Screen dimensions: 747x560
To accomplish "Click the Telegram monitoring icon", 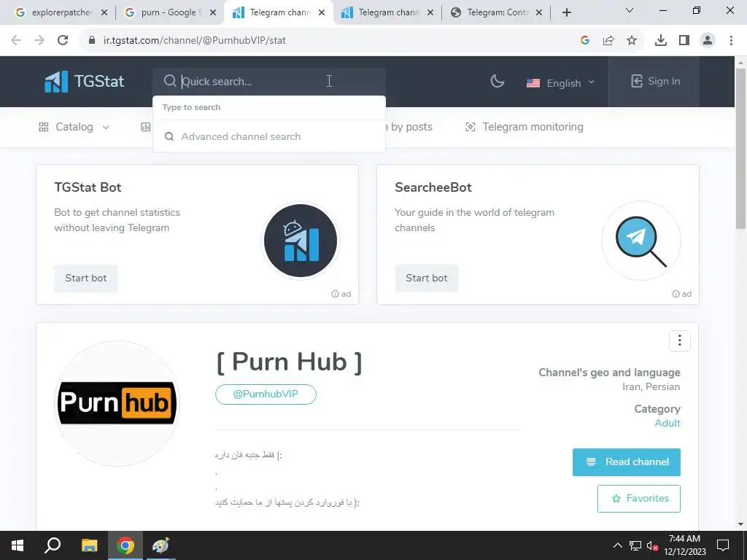I will pyautogui.click(x=471, y=127).
